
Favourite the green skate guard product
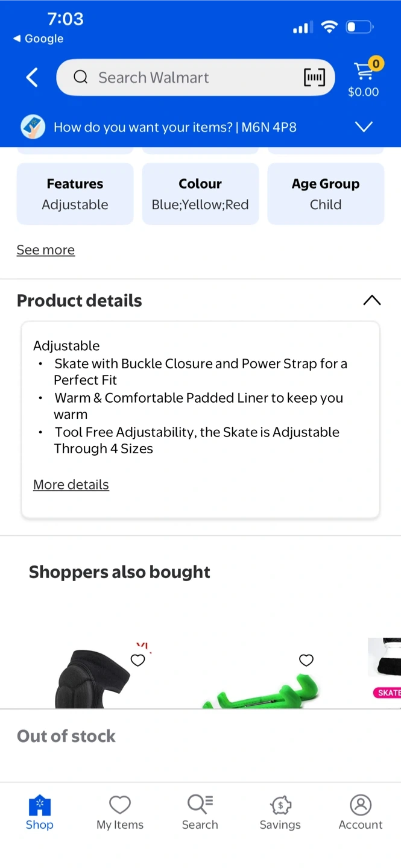click(x=306, y=660)
